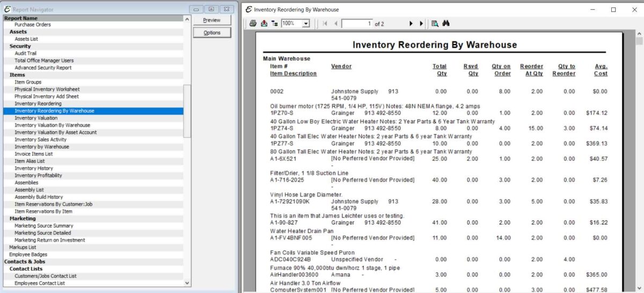This screenshot has width=644, height=293.
Task: Click item ADC040C924B in report
Action: [x=290, y=260]
